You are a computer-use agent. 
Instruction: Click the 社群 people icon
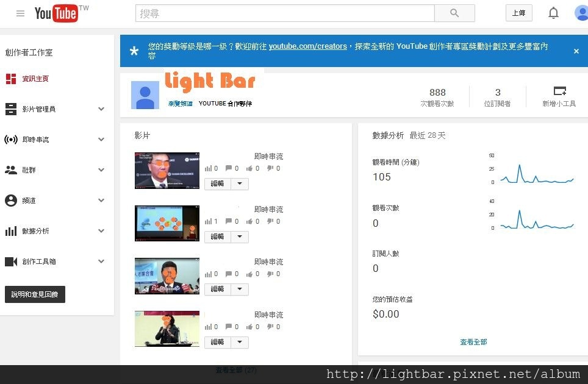(x=11, y=170)
